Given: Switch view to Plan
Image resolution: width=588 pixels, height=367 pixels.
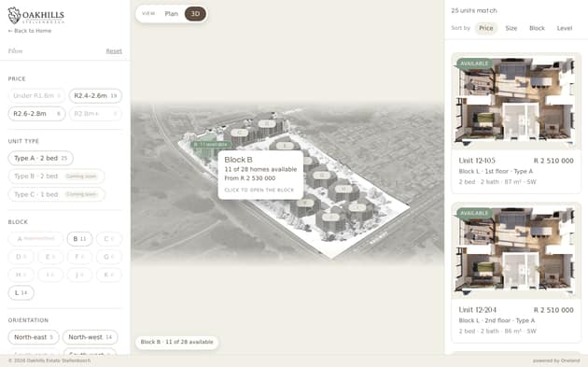Looking at the screenshot, I should pyautogui.click(x=172, y=14).
